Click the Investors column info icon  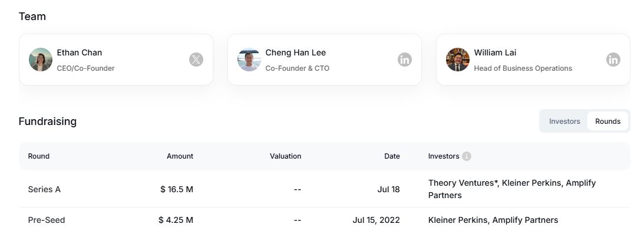click(x=467, y=156)
